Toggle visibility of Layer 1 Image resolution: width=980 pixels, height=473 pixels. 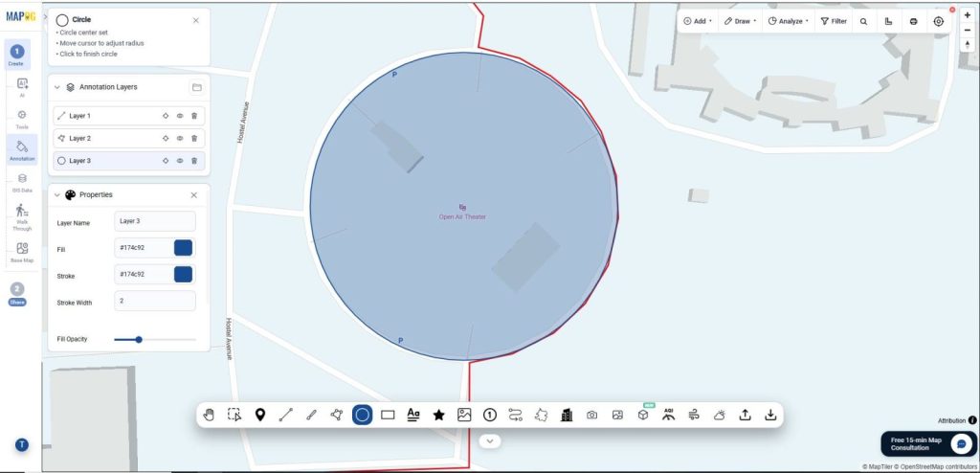[179, 116]
